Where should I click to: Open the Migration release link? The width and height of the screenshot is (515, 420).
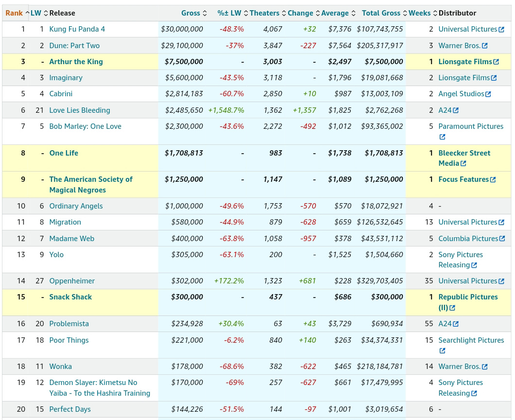click(x=65, y=222)
